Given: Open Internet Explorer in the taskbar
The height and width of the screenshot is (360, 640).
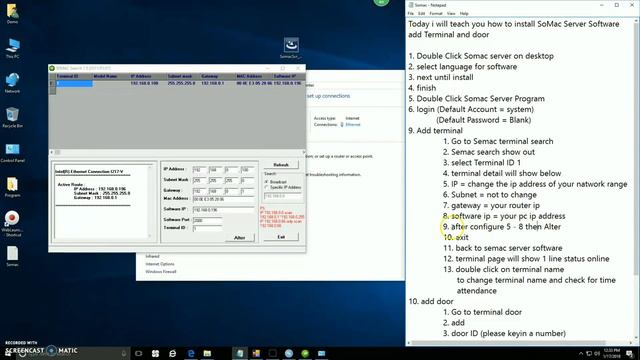Looking at the screenshot, I should point(173,353).
